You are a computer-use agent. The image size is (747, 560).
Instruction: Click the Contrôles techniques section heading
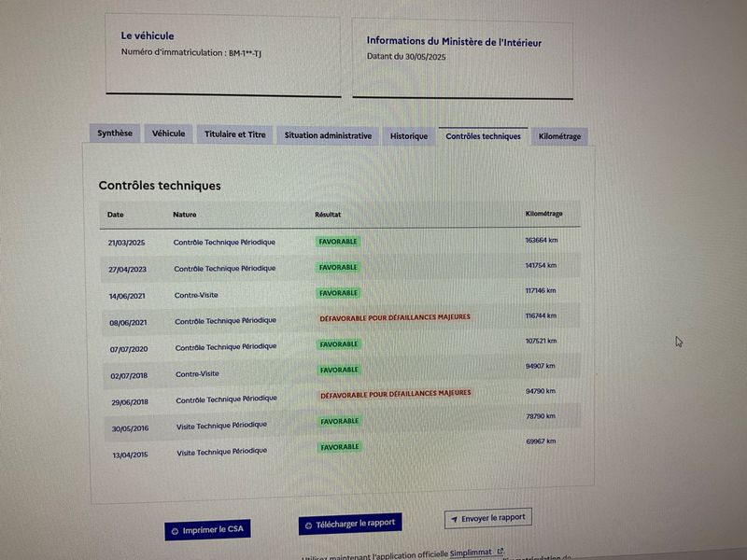(160, 186)
